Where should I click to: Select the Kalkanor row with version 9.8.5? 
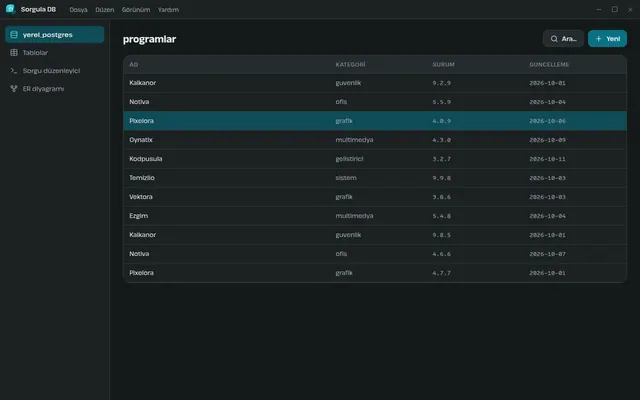pyautogui.click(x=375, y=235)
